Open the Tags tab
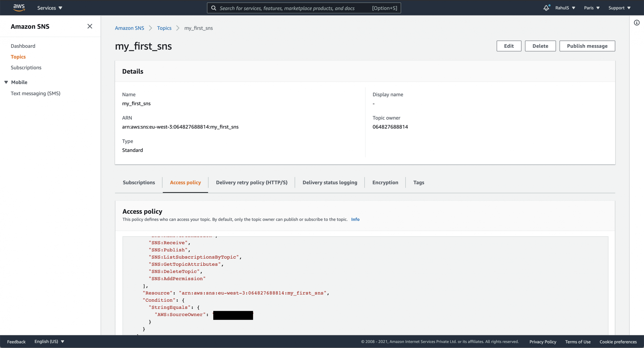 419,182
